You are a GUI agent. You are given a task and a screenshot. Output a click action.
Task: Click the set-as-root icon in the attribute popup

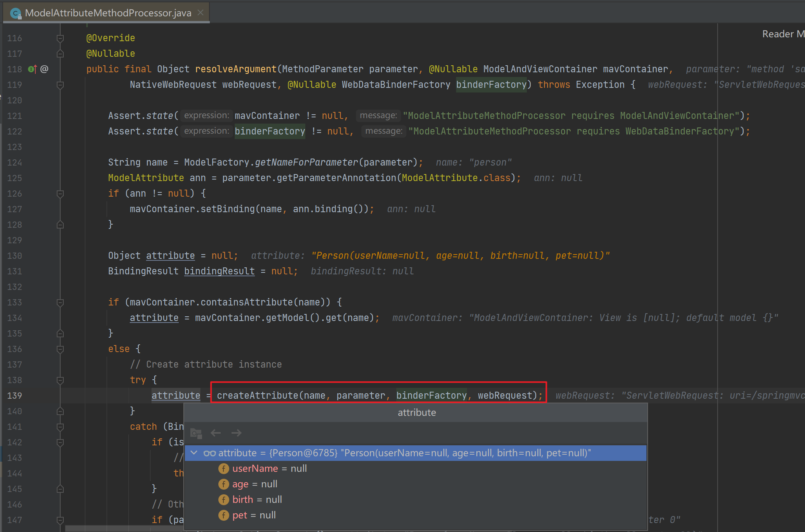coord(196,433)
